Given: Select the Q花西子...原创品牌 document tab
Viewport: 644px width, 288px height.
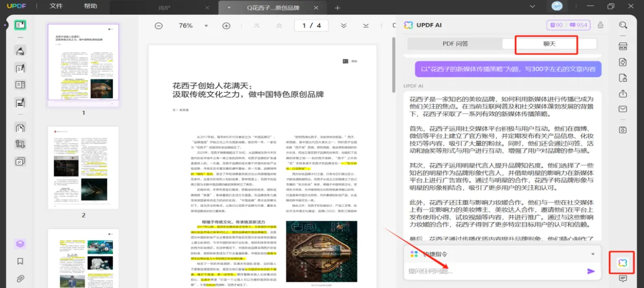Looking at the screenshot, I should coord(272,8).
